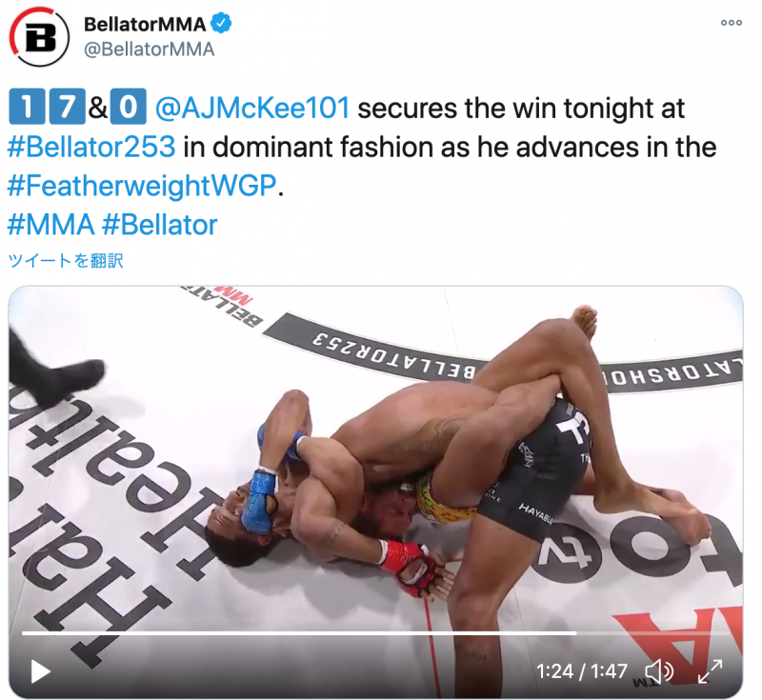Viewport: 762px width, 700px height.
Task: Click ツイートを翻訳 to translate tweet
Action: pyautogui.click(x=66, y=261)
